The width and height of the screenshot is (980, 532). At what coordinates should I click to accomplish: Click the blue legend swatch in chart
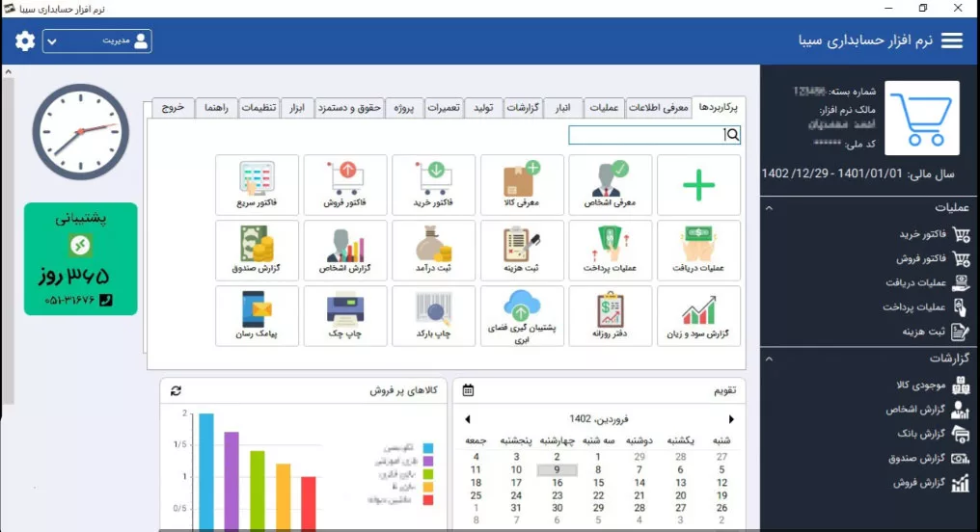[428, 448]
